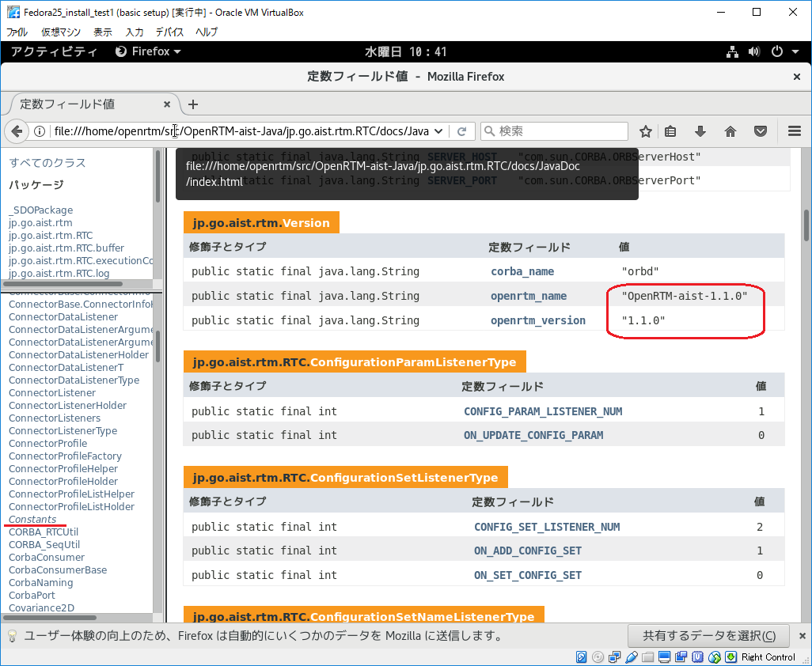Click the magnifier icon in the search box
The image size is (812, 666).
coord(489,131)
